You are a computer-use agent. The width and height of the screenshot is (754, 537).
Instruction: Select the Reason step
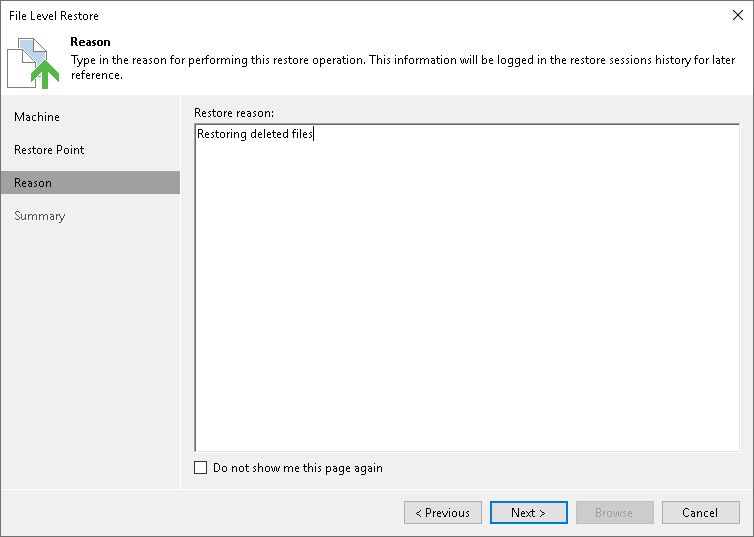pos(90,183)
